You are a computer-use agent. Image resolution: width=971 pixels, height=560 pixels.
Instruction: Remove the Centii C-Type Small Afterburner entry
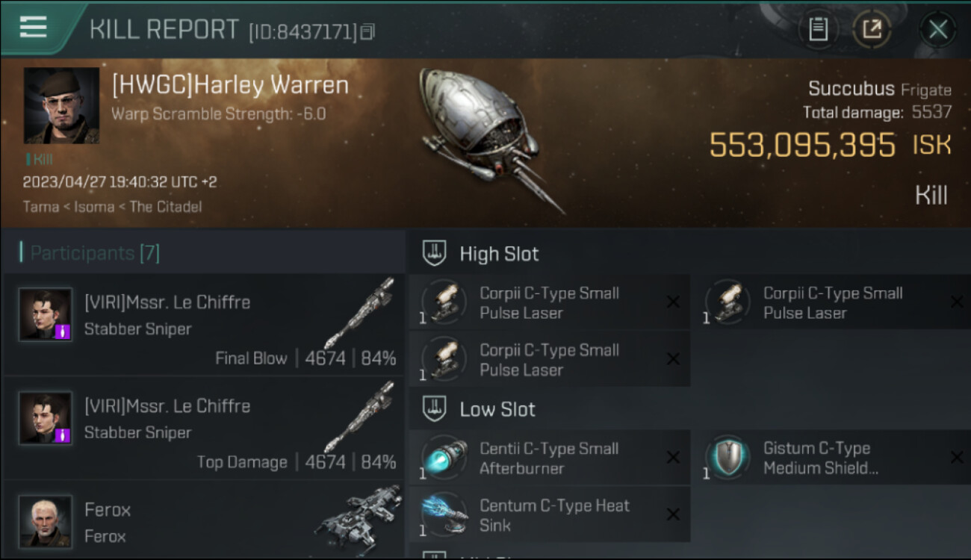[x=673, y=458]
